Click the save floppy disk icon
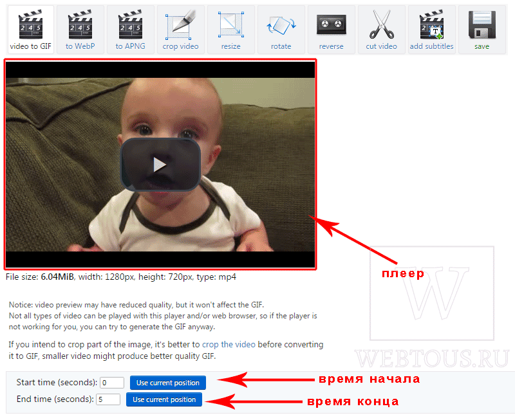Image resolution: width=515 pixels, height=420 pixels. point(482,24)
